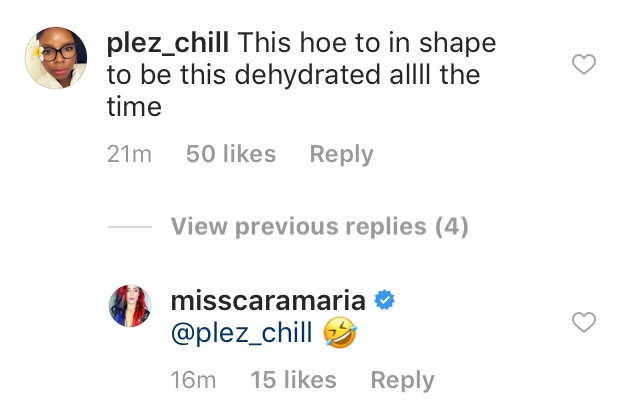
Task: Click the blue verified badge next to misscaramaria
Action: click(384, 300)
